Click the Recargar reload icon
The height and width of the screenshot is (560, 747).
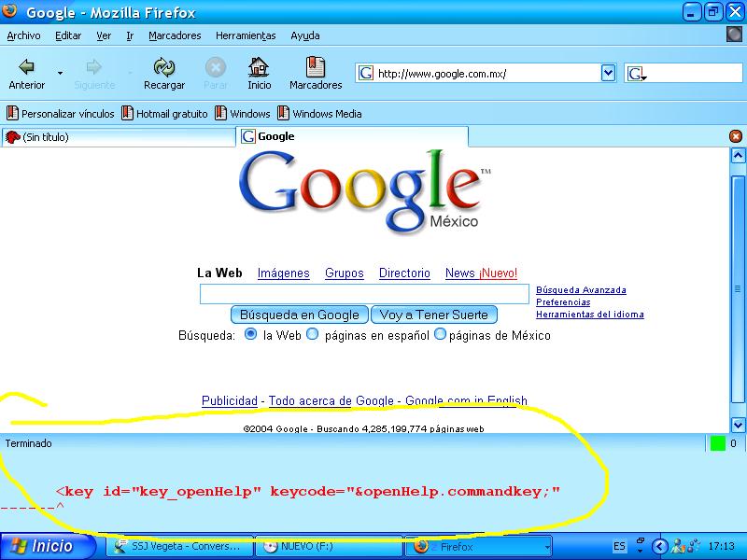[164, 67]
